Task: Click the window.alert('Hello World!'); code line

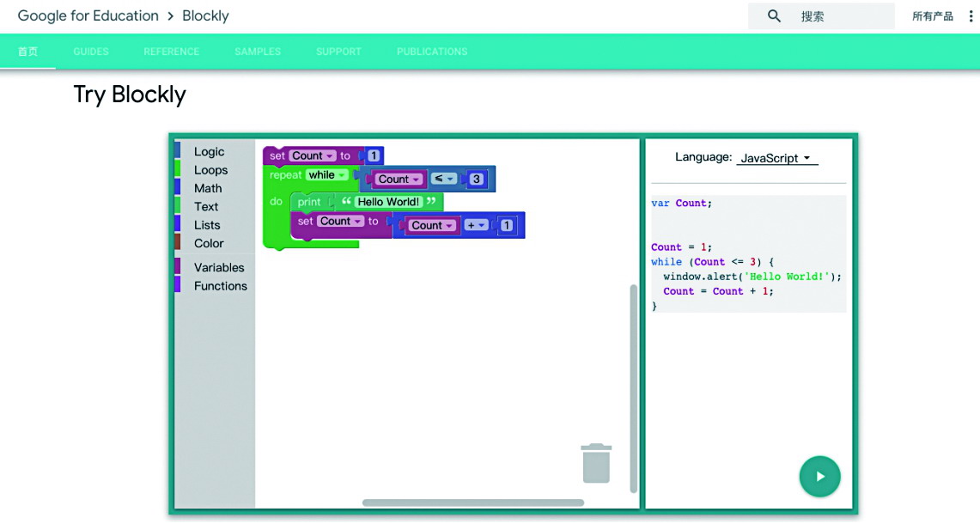Action: click(752, 277)
